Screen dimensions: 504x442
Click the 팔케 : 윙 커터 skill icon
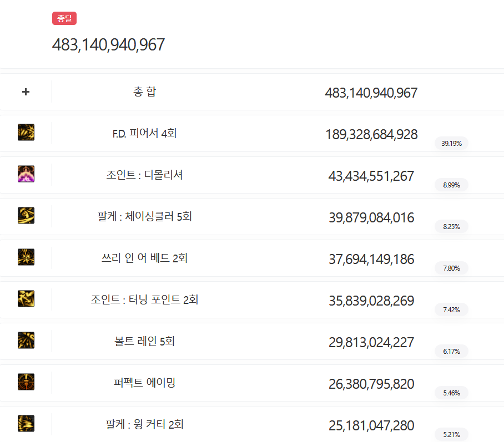click(26, 424)
